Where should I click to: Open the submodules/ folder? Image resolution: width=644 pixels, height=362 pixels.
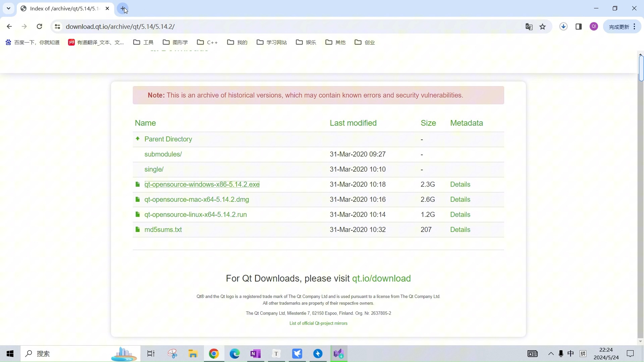(x=163, y=154)
